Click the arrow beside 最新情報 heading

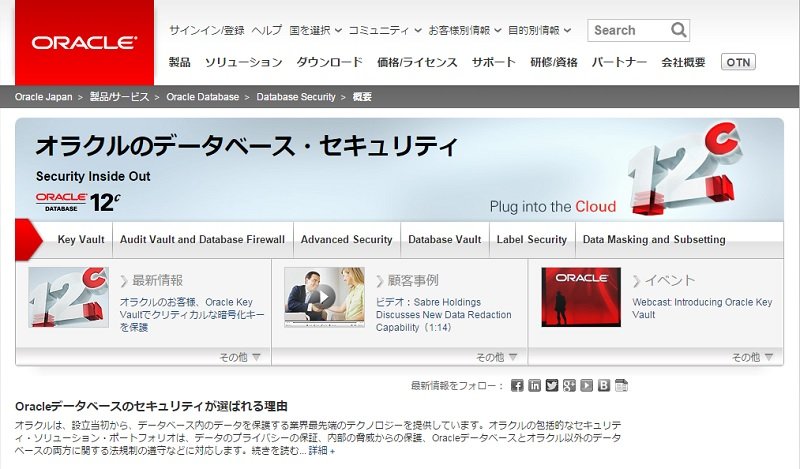pos(124,281)
